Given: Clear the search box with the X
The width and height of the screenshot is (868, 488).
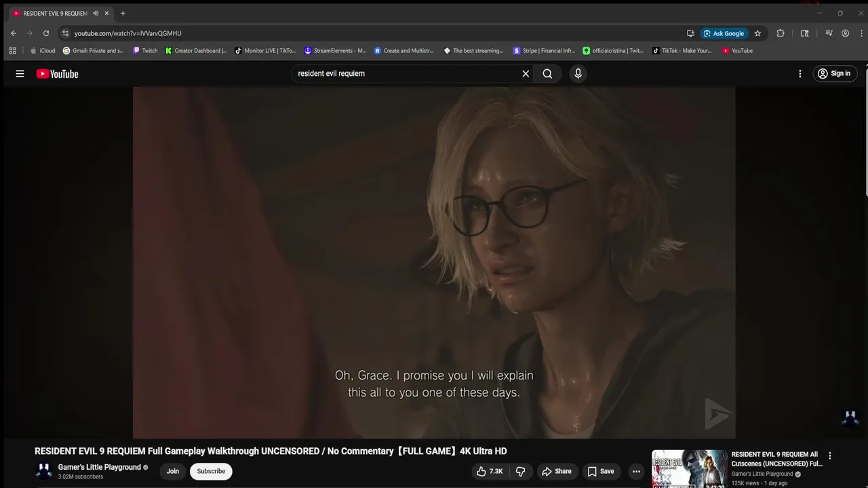Looking at the screenshot, I should pyautogui.click(x=526, y=74).
